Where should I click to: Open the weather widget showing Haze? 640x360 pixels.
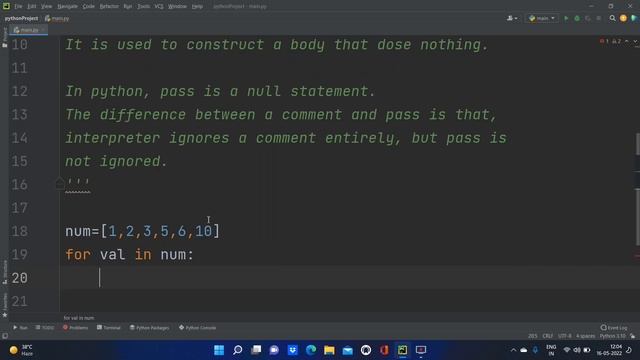point(21,350)
